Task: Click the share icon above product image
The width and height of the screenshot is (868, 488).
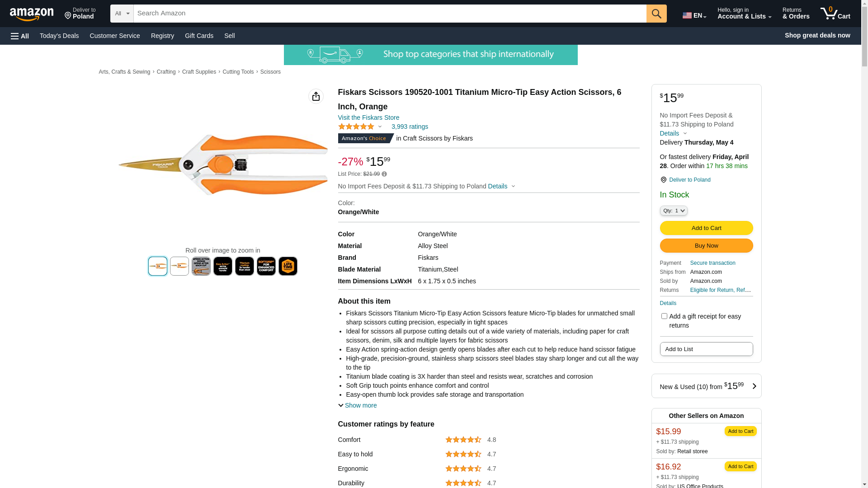Action: (316, 96)
